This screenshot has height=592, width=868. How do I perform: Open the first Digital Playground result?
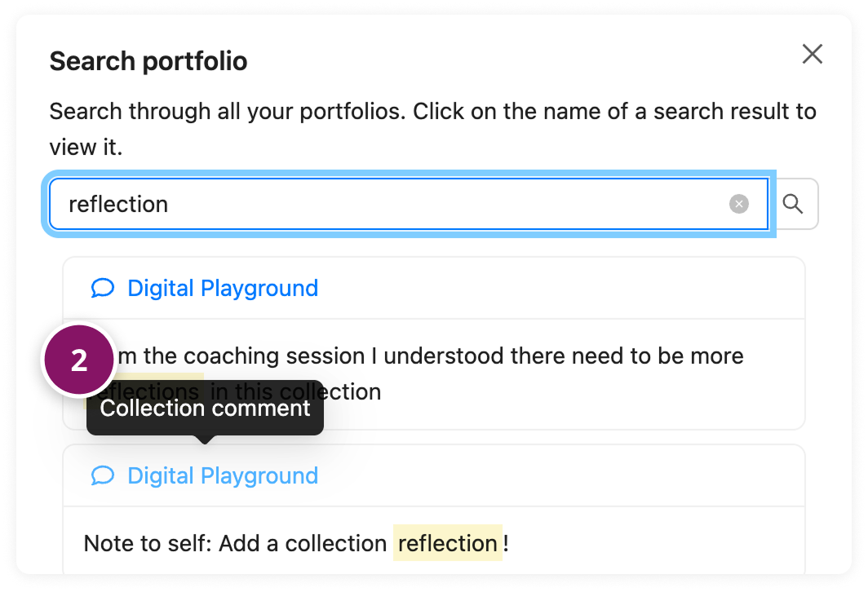click(223, 289)
